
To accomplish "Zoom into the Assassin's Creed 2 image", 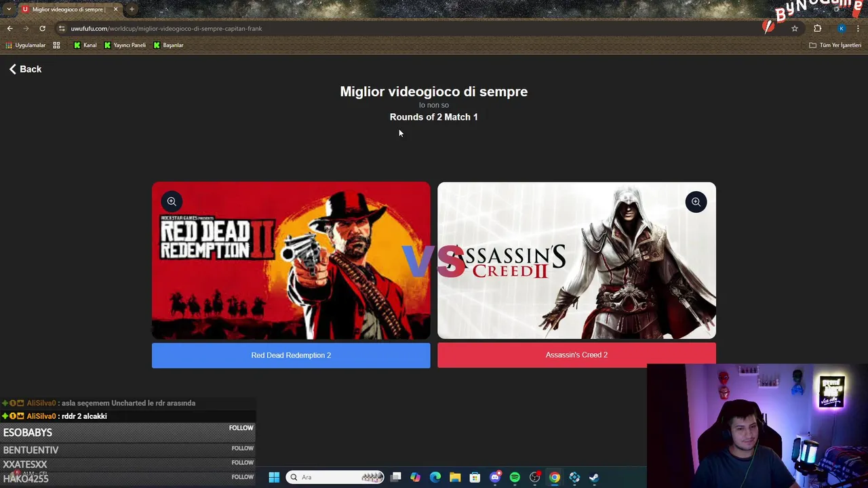I will [x=696, y=202].
